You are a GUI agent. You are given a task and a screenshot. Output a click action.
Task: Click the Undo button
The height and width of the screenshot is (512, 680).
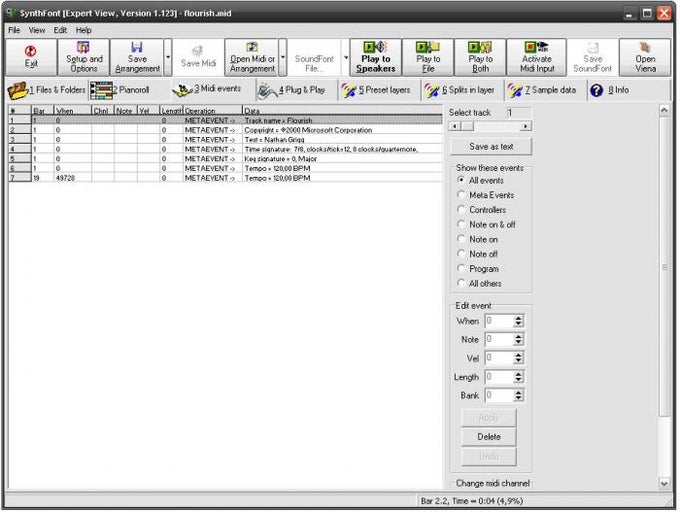(x=489, y=457)
